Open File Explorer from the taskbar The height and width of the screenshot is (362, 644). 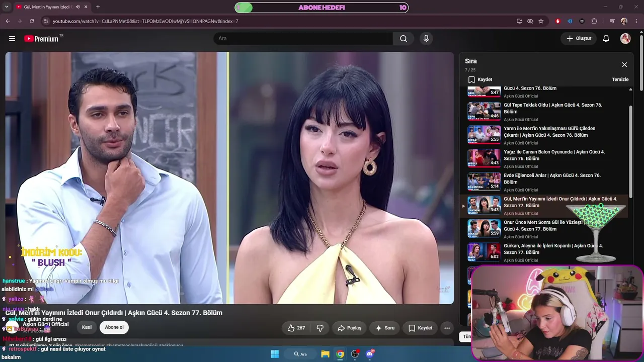326,354
